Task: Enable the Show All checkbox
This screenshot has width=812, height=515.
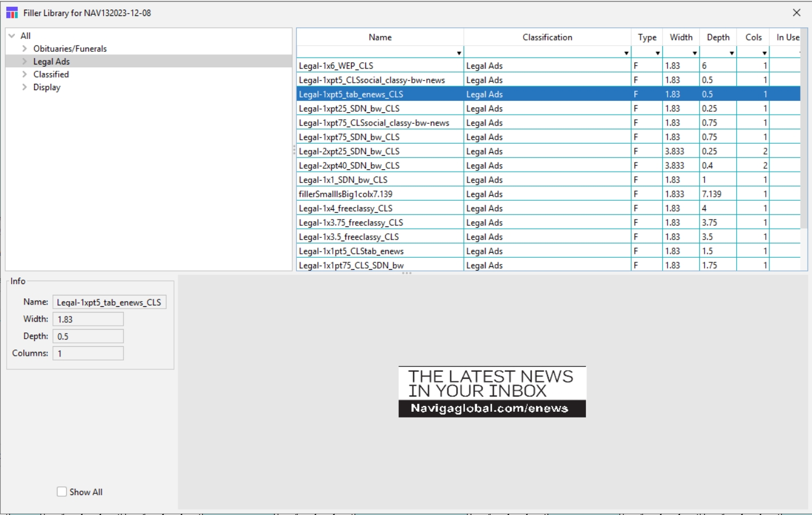Action: click(62, 492)
